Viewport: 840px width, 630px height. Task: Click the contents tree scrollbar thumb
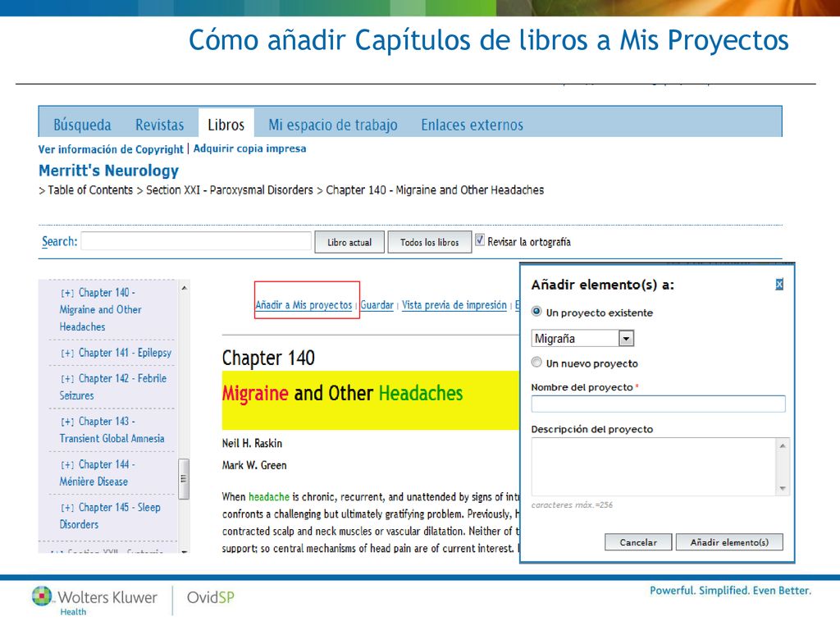pyautogui.click(x=184, y=479)
